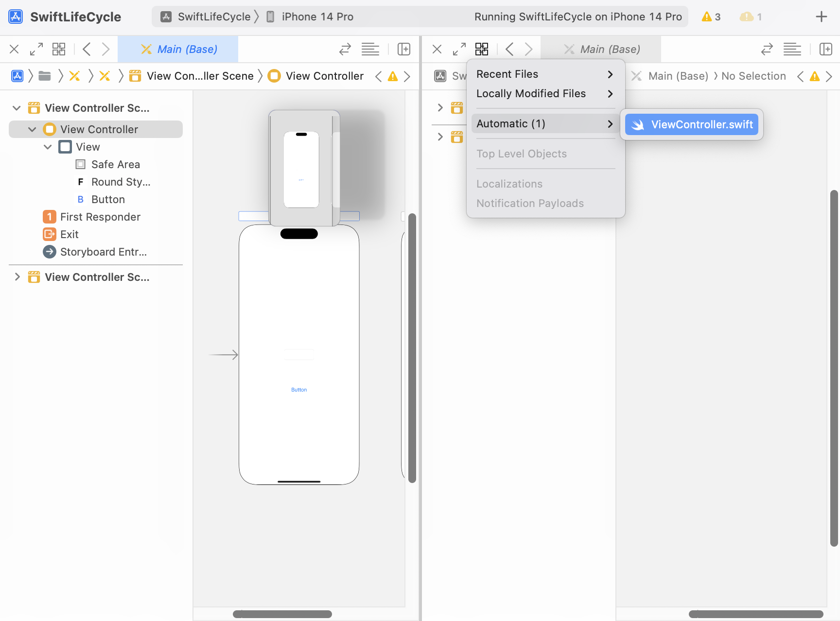Go to next issue in right jump bar
The width and height of the screenshot is (840, 621).
[x=829, y=76]
